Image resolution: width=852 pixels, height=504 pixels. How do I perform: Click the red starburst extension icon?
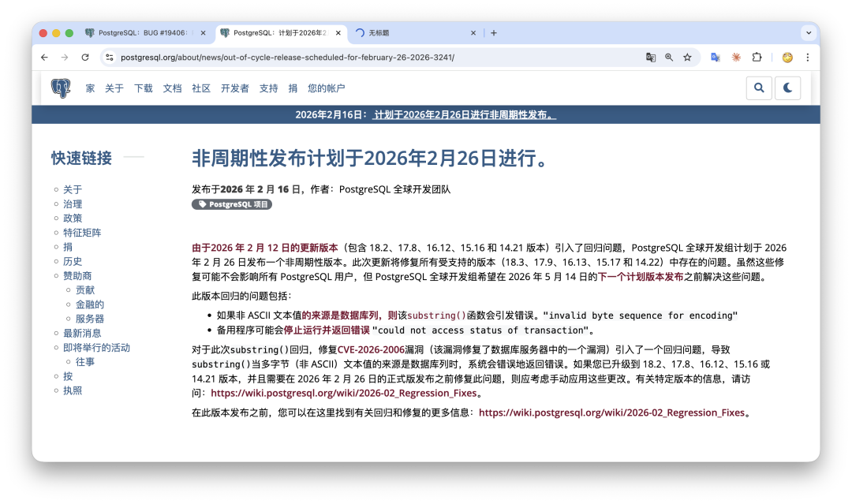click(736, 57)
